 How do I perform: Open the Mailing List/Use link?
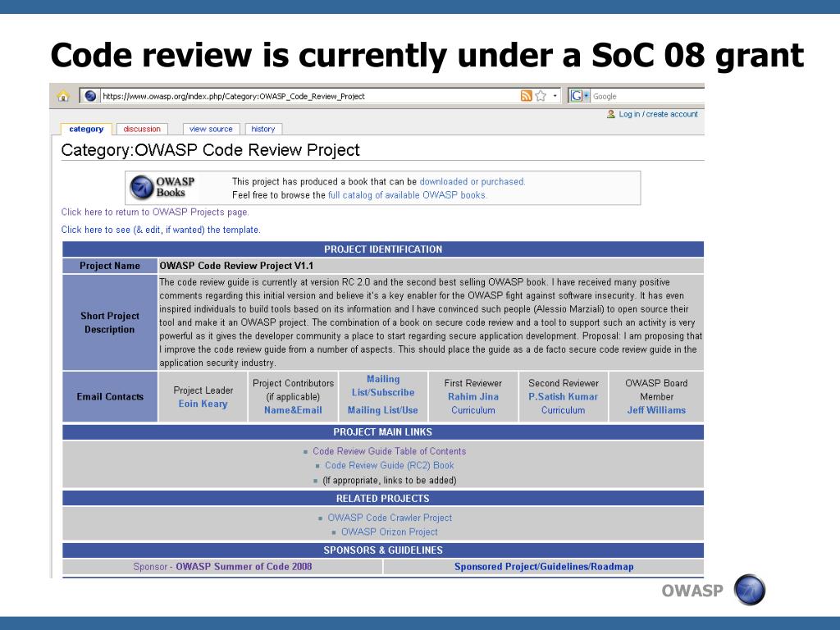point(382,410)
